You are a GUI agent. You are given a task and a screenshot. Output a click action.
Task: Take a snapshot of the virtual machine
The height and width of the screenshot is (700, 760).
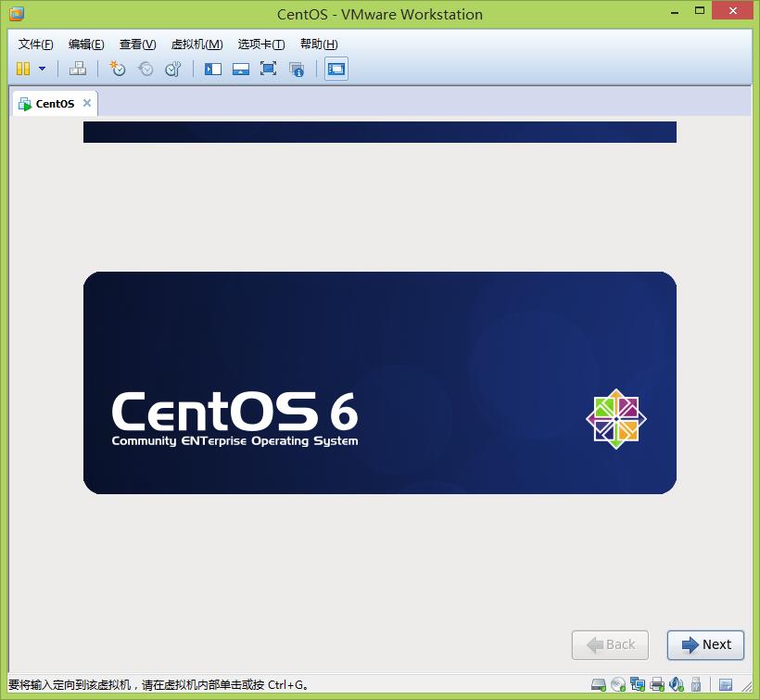coord(118,69)
